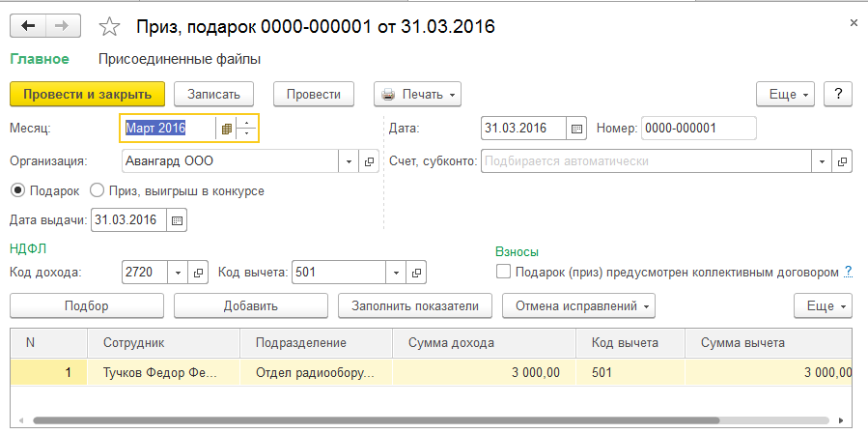Add document to favorites with star icon
The image size is (868, 434).
pyautogui.click(x=110, y=26)
